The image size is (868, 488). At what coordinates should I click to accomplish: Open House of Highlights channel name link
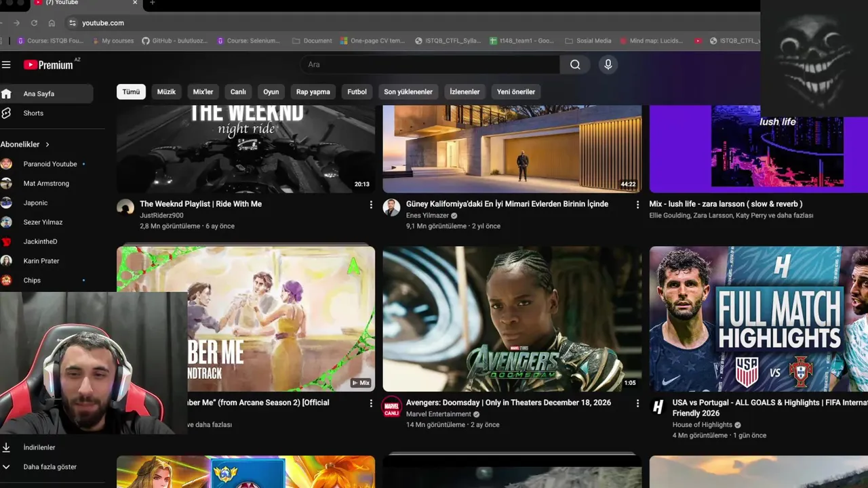click(x=703, y=425)
